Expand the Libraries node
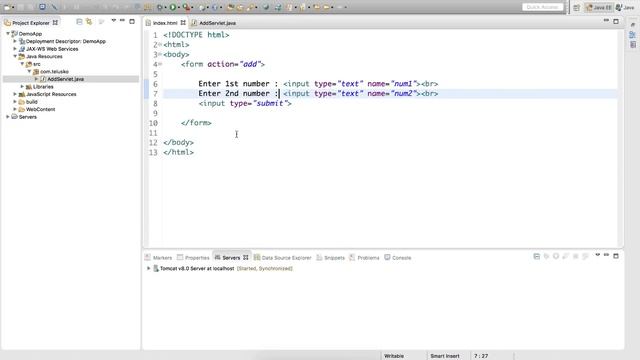This screenshot has width=640, height=360. (22, 87)
